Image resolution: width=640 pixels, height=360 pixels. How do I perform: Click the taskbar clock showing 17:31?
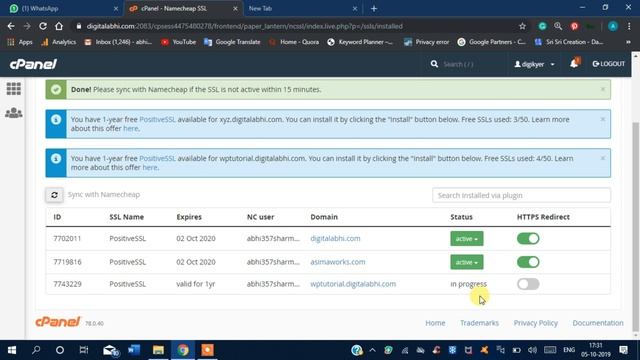[x=596, y=350]
